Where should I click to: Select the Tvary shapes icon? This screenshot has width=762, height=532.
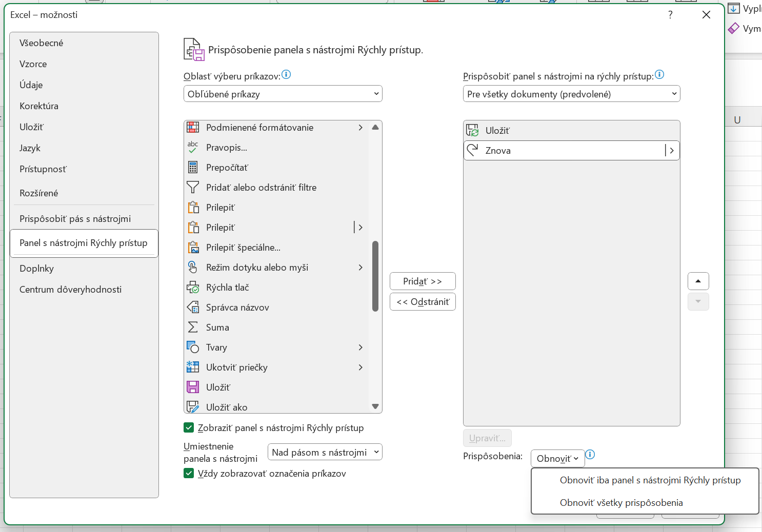click(193, 347)
